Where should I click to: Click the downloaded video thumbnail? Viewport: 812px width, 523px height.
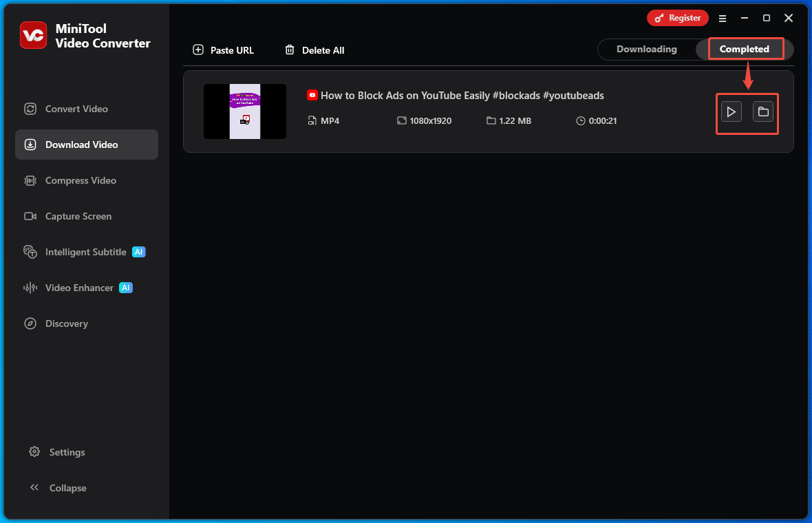tap(245, 111)
